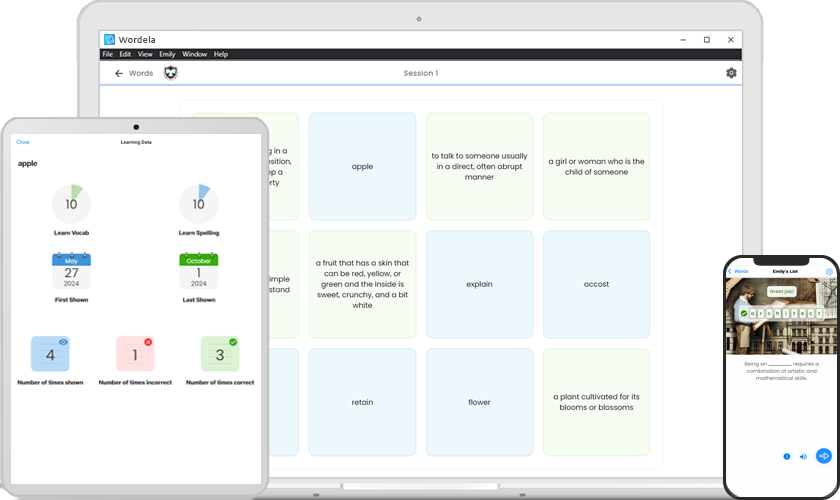Open the settings gear in the Wordela window
Image resolution: width=840 pixels, height=500 pixels.
pos(731,73)
